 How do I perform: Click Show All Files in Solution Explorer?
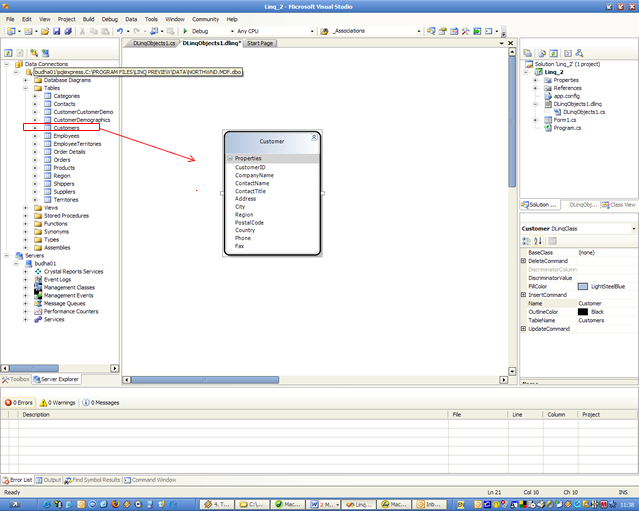(542, 53)
